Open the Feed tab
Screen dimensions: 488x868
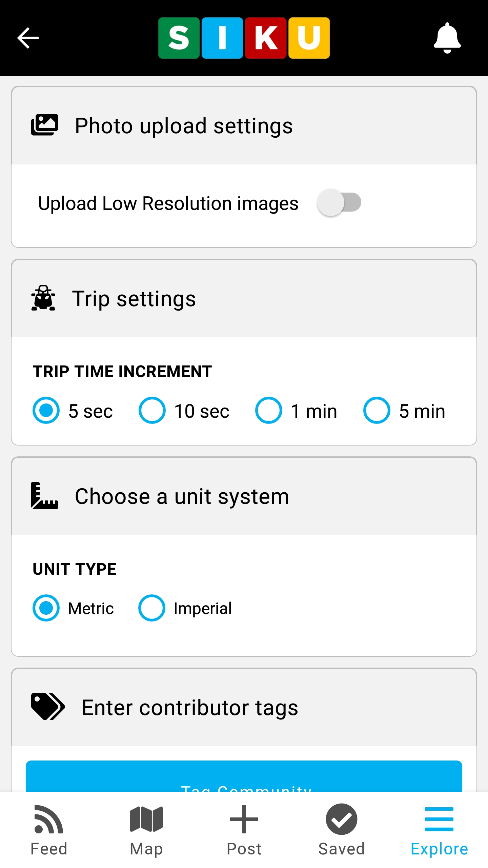(x=49, y=830)
